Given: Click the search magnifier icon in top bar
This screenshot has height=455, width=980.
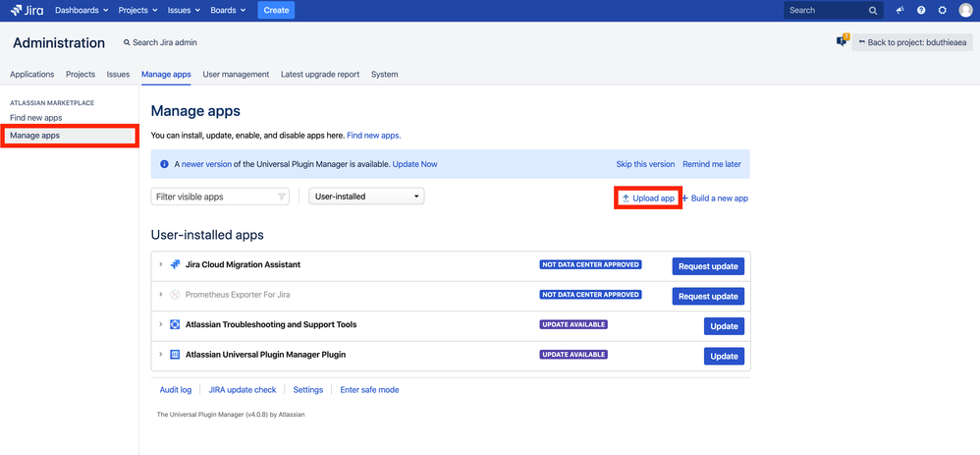Looking at the screenshot, I should point(873,11).
